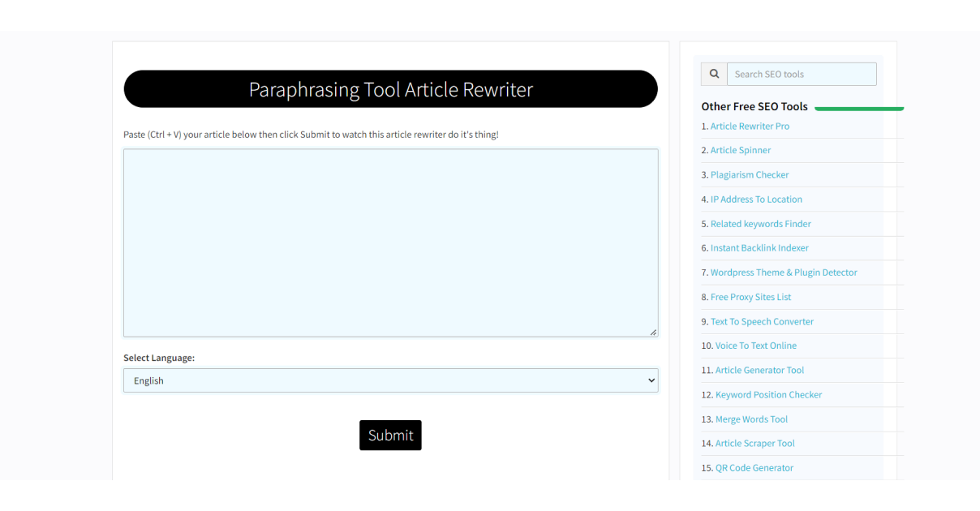Open Article Scraper Tool
This screenshot has height=511, width=980.
754,444
